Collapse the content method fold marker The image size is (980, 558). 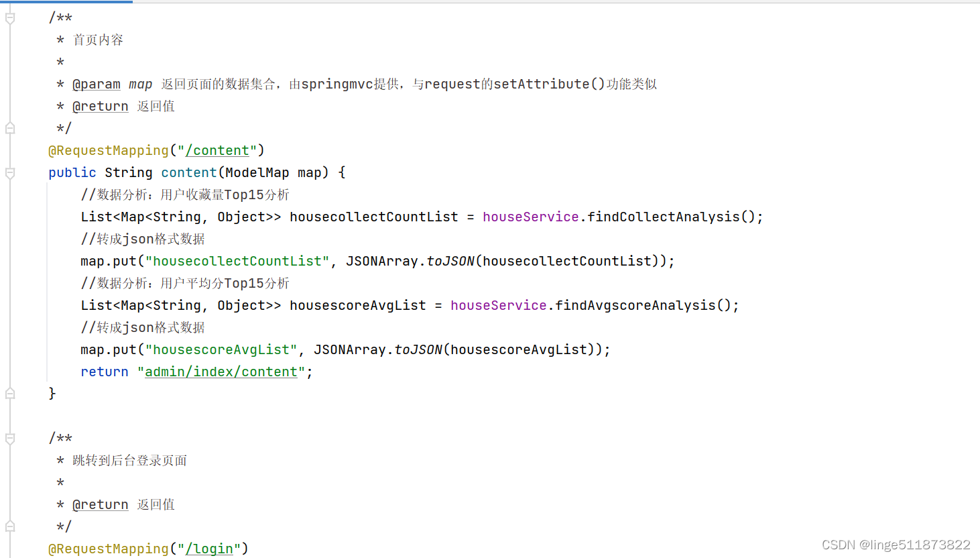10,173
